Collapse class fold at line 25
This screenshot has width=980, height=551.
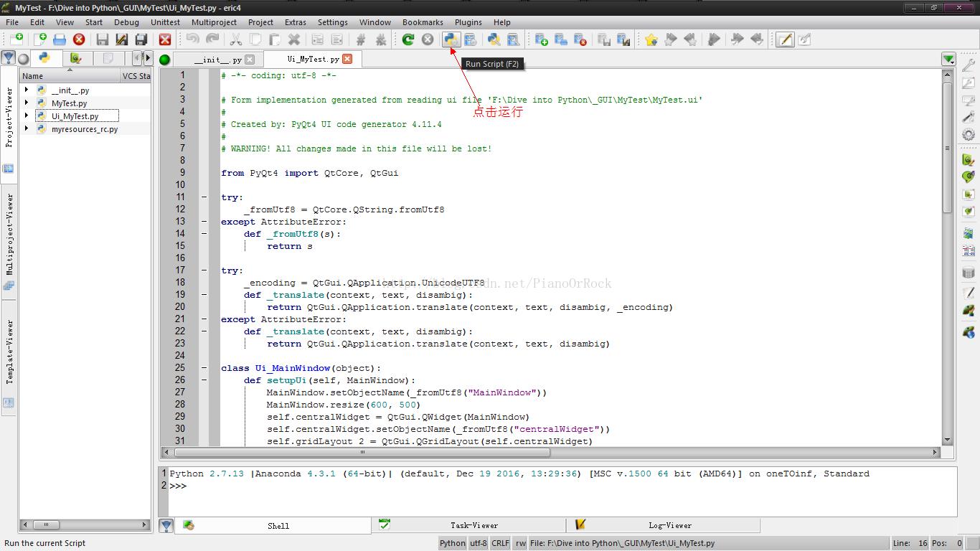204,368
